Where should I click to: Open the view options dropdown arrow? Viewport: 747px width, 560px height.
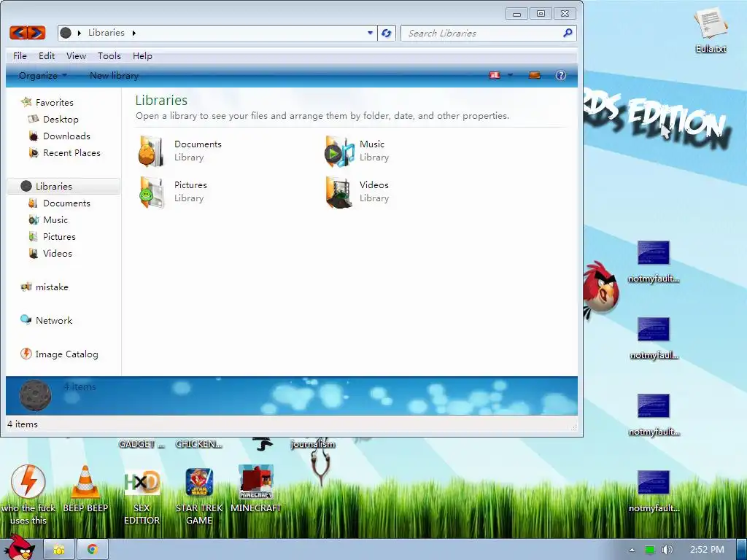click(x=510, y=75)
